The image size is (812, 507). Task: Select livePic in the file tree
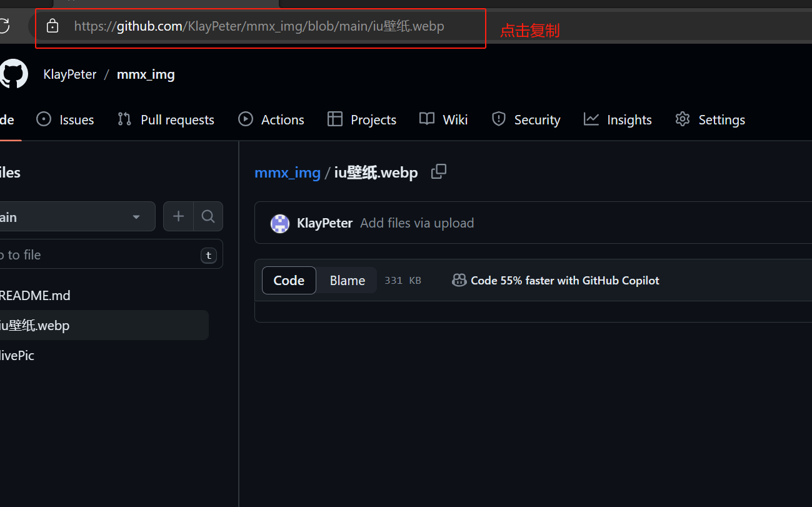pyautogui.click(x=17, y=355)
